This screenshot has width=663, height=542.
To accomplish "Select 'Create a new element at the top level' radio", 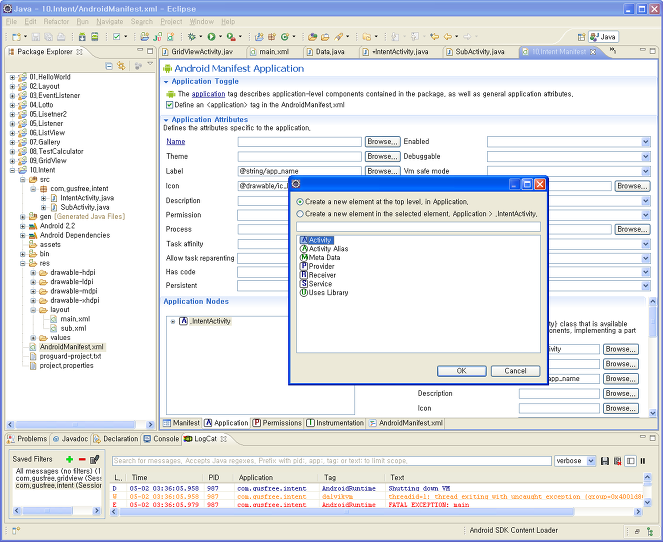I will tap(300, 202).
